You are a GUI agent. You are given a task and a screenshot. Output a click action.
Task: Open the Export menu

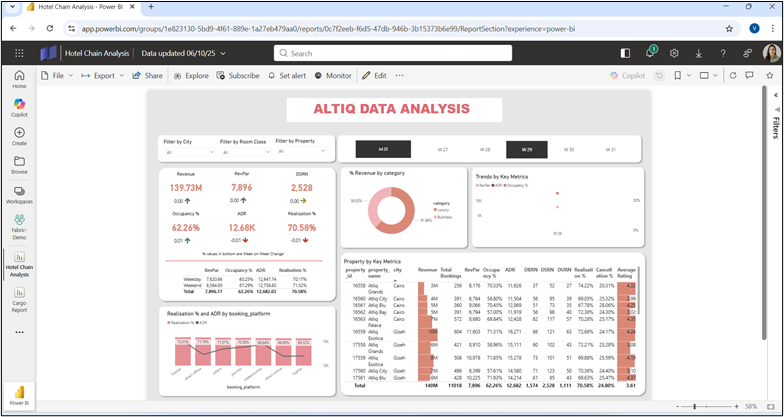[103, 75]
